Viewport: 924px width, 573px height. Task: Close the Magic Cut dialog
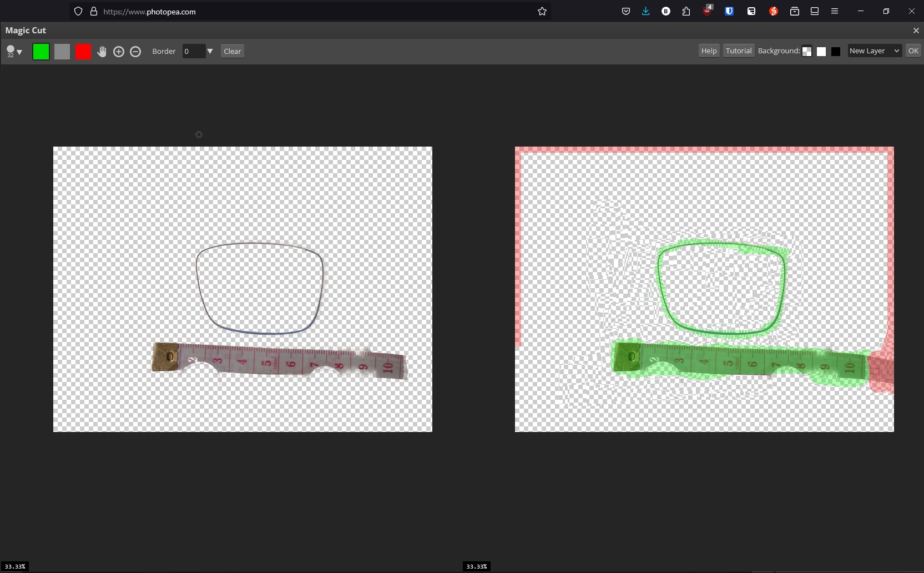click(x=916, y=31)
